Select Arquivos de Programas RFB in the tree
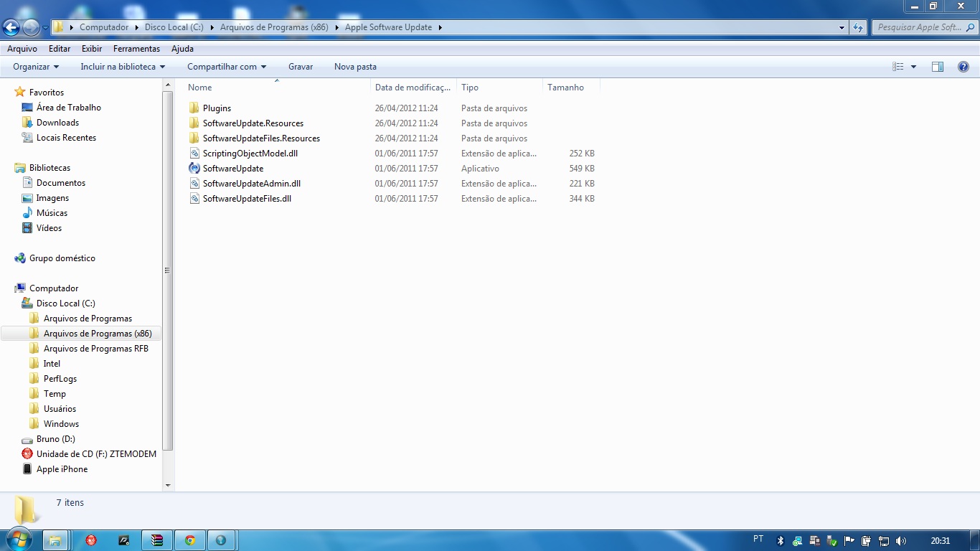The image size is (980, 551). (x=96, y=349)
